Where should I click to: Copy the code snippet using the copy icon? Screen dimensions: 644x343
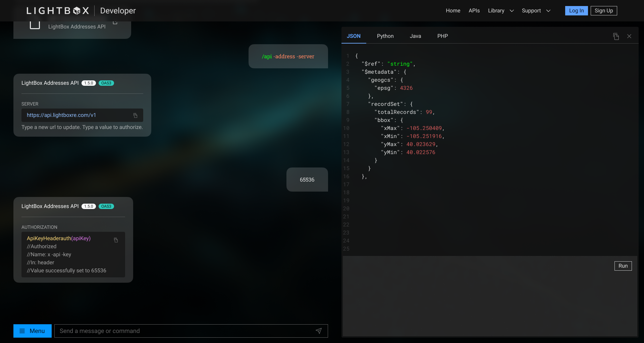coord(616,36)
